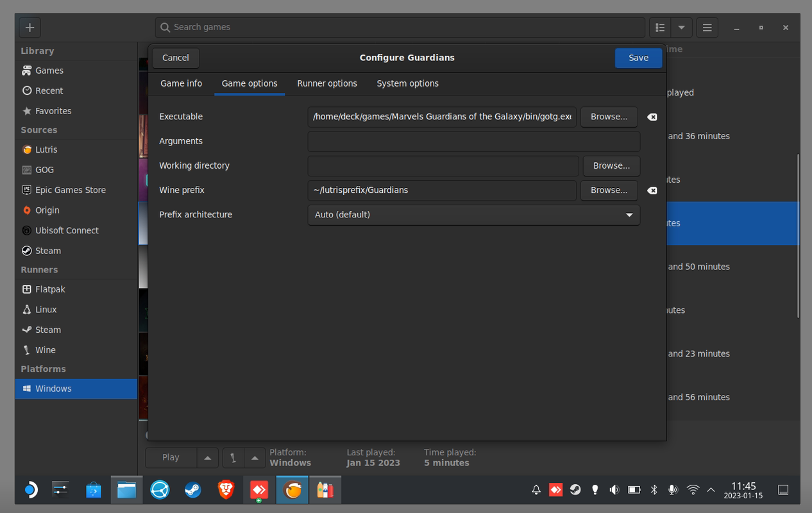Browse for the Executable file

(609, 117)
